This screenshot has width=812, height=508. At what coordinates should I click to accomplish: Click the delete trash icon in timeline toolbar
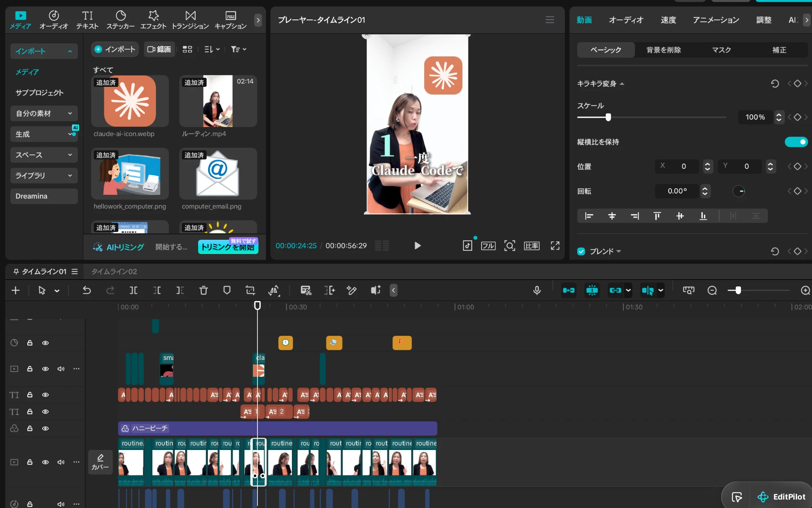[203, 290]
